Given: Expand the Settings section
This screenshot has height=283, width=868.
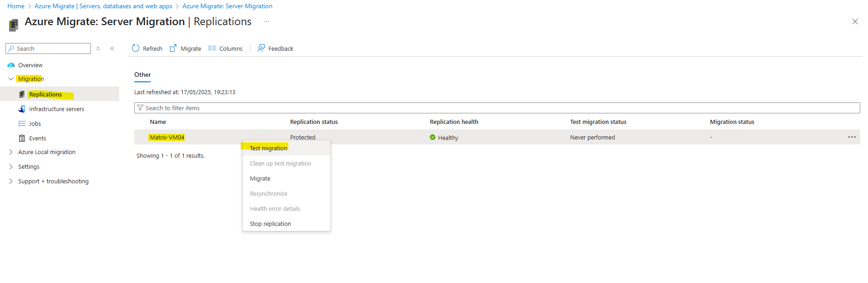Looking at the screenshot, I should (11, 167).
